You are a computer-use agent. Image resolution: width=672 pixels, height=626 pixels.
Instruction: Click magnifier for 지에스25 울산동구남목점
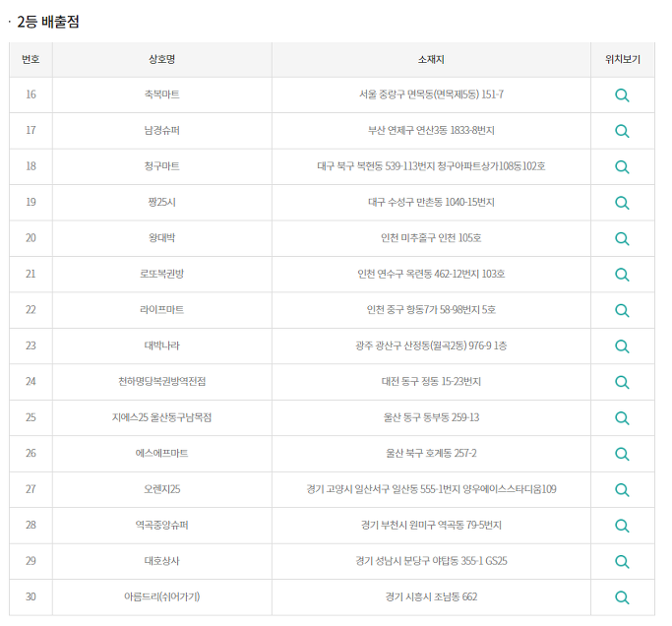point(622,418)
